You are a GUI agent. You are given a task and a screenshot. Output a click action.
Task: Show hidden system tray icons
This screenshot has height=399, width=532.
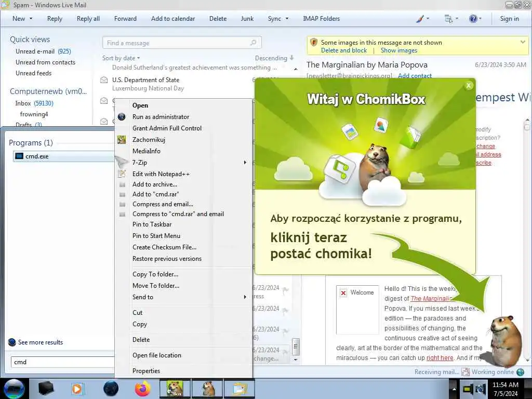point(454,389)
